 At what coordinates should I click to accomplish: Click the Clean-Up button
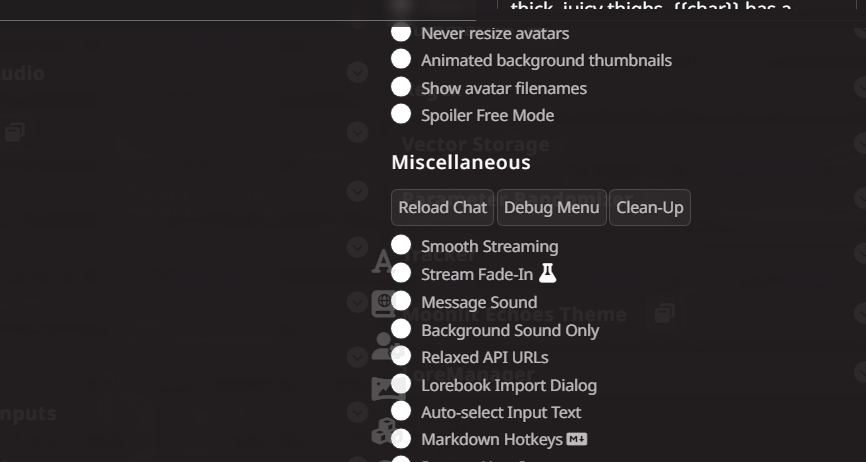[x=649, y=207]
